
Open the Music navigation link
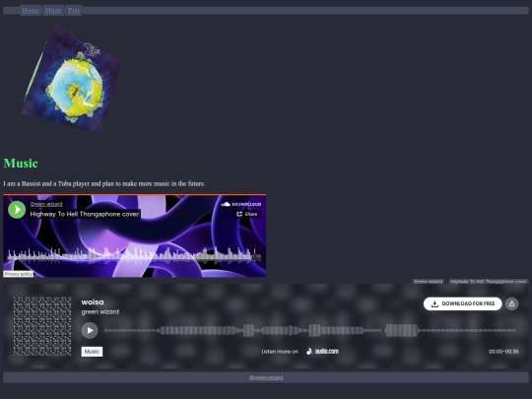53,11
